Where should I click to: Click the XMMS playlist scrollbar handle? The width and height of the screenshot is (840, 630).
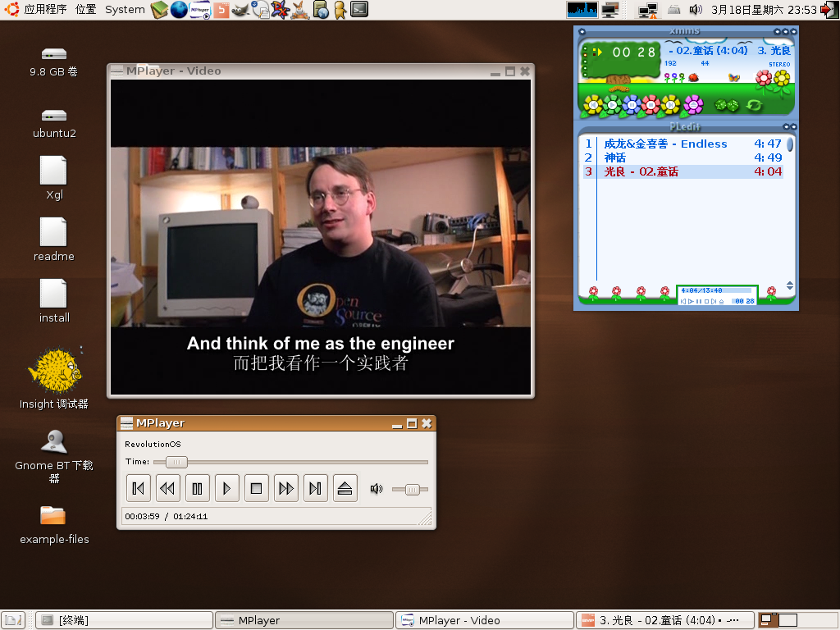point(790,144)
